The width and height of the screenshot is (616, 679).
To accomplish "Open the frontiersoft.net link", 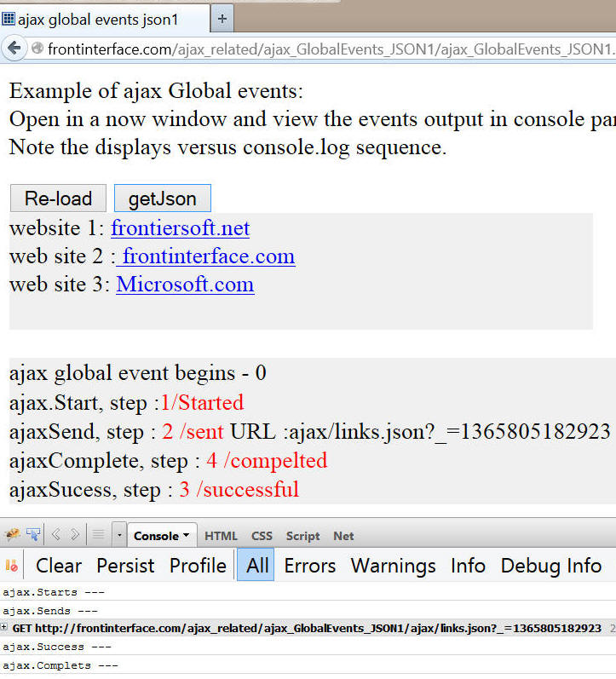I will point(180,228).
